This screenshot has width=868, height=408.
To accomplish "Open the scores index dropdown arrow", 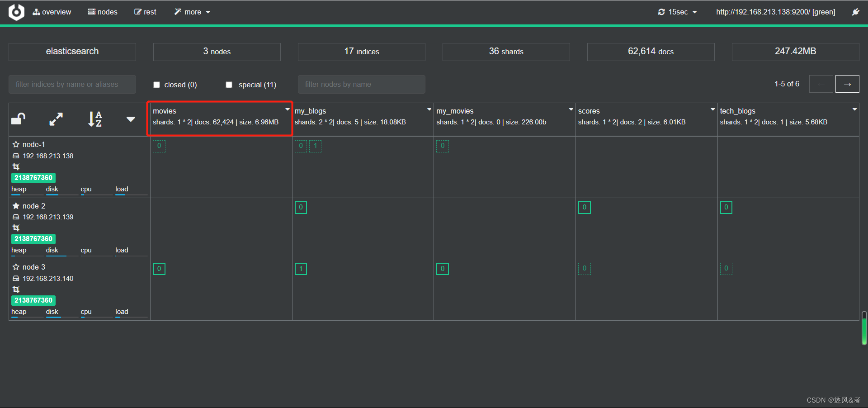I will point(712,109).
